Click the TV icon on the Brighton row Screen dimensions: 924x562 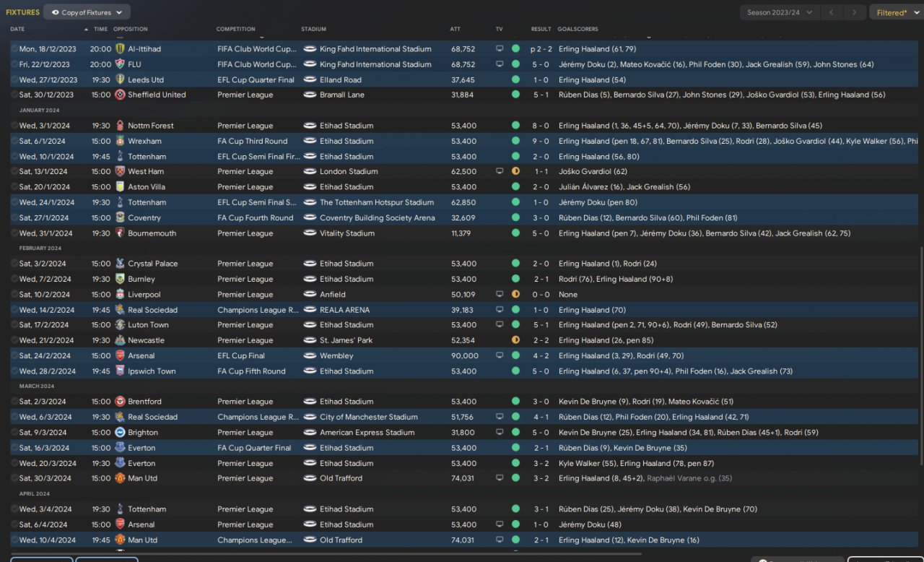[500, 433]
